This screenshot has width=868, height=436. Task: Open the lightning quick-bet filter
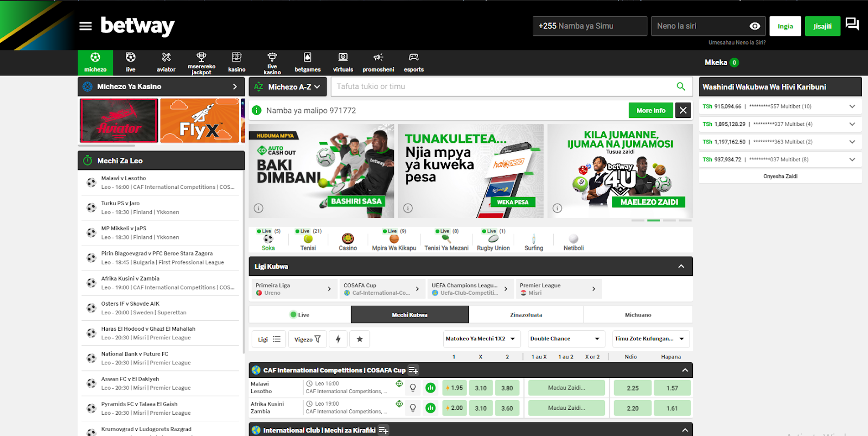(x=338, y=339)
